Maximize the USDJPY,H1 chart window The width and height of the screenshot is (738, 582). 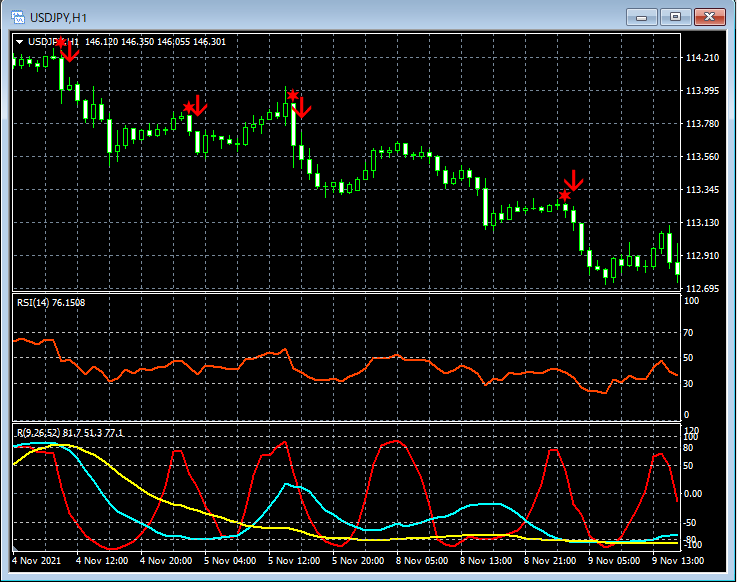[676, 17]
